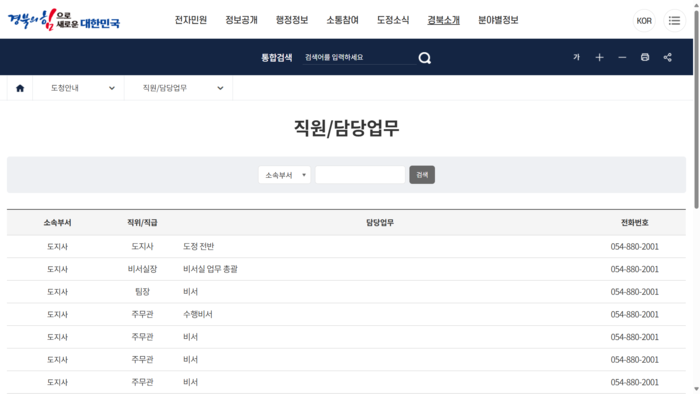Select the 비서실 업무 총괄 cell

(x=210, y=269)
